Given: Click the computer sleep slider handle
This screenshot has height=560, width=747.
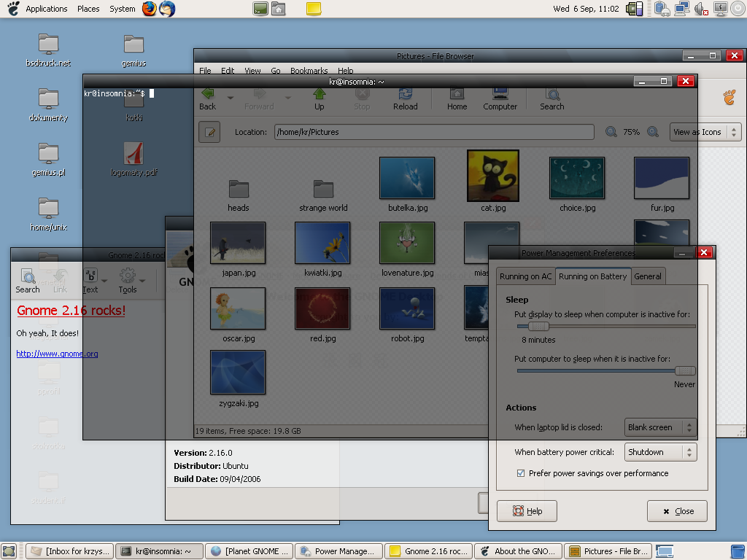Looking at the screenshot, I should tap(685, 370).
